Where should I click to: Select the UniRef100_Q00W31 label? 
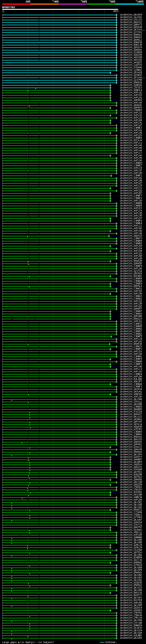click(131, 75)
